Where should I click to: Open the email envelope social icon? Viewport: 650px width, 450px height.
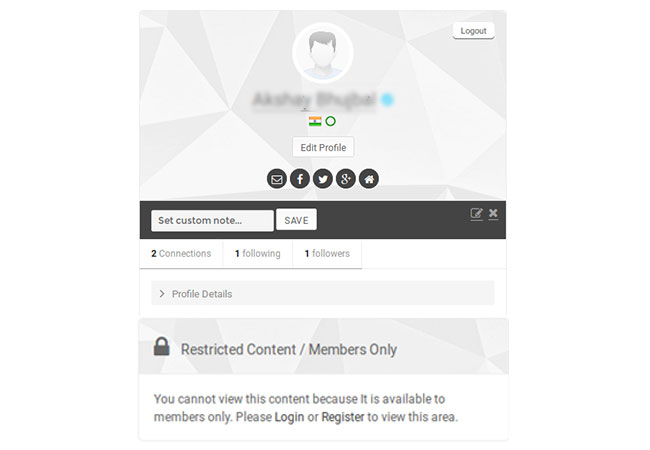tap(276, 179)
